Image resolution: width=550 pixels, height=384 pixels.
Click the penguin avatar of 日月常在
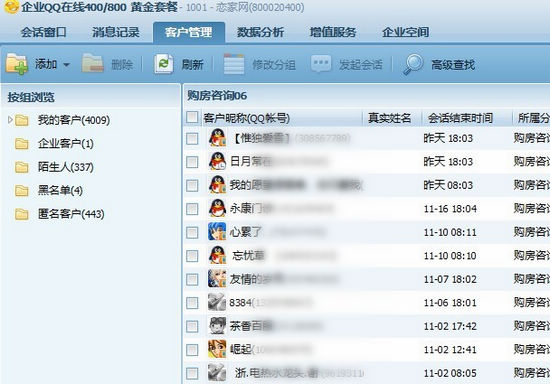[x=217, y=161]
